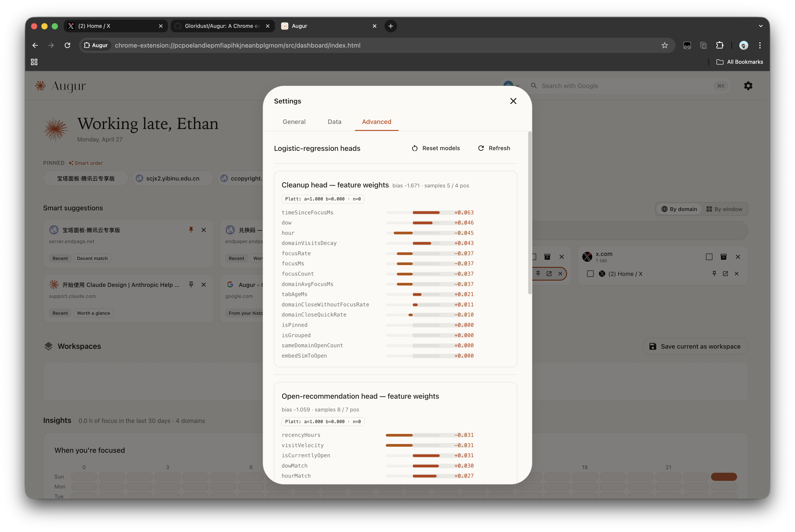
Task: Click the browser address bar URL
Action: [238, 45]
